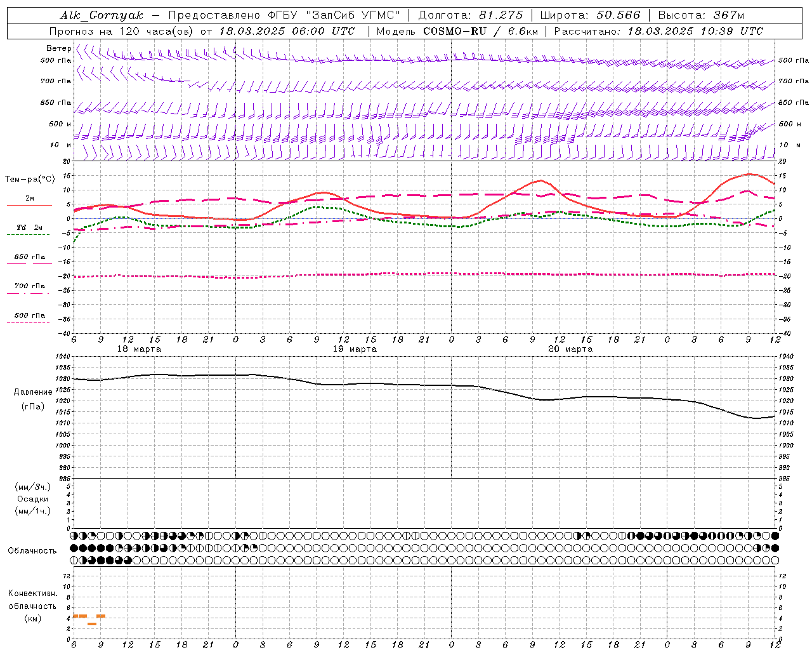Click the "19 марта" date label
Screen dimensions: 812x650
[355, 349]
